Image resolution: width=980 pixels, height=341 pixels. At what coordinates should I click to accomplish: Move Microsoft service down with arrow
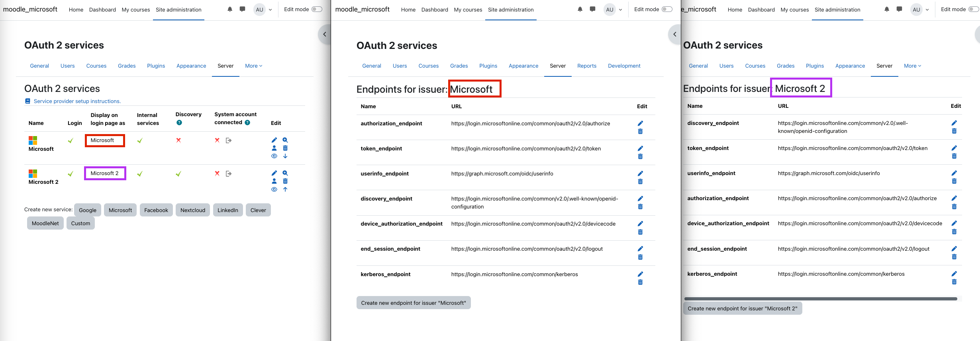(285, 156)
